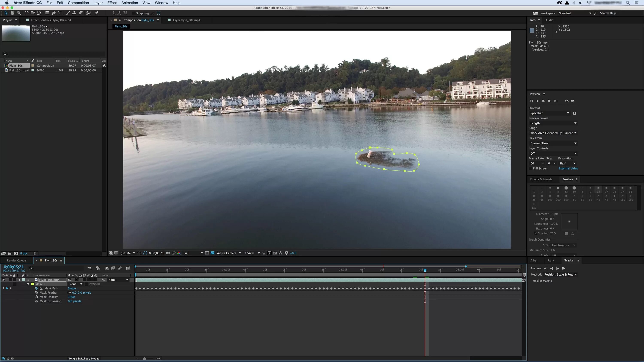Viewport: 644px width, 362px height.
Task: Click Toggle Switches / Modes button
Action: tap(84, 359)
